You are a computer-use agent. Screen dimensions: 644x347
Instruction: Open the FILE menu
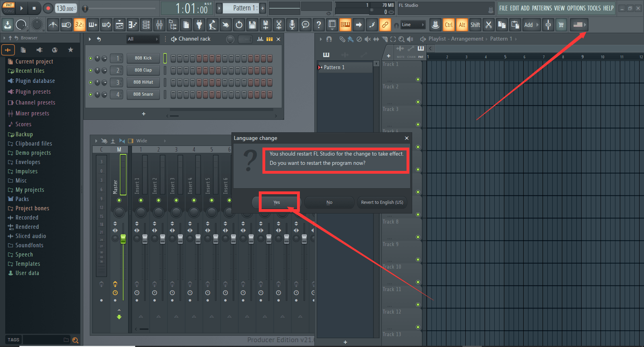tap(504, 8)
